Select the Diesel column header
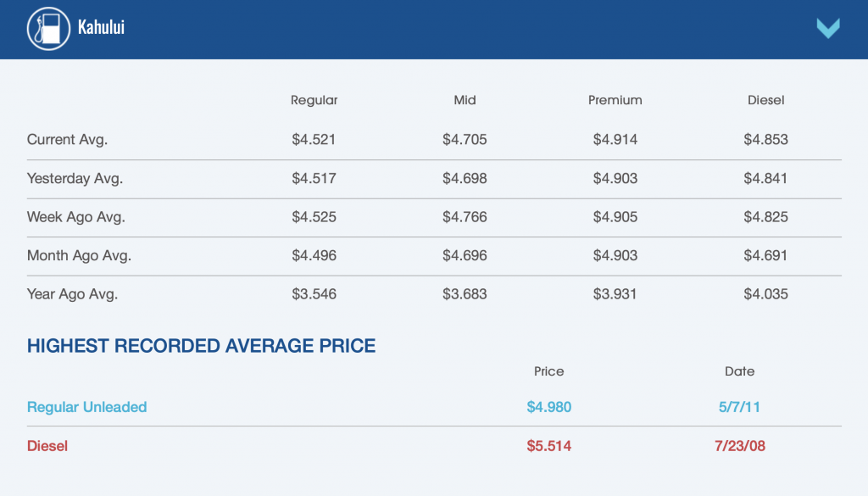The width and height of the screenshot is (868, 496). coord(765,100)
